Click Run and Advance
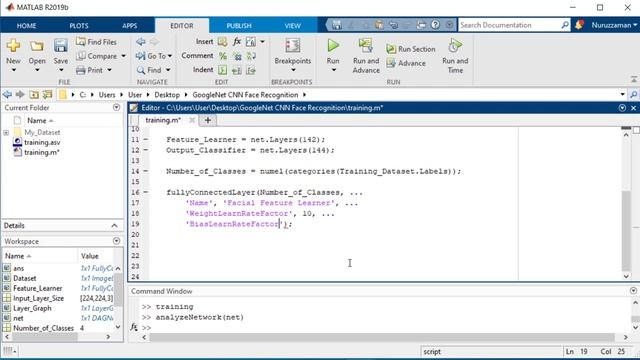 click(x=366, y=56)
